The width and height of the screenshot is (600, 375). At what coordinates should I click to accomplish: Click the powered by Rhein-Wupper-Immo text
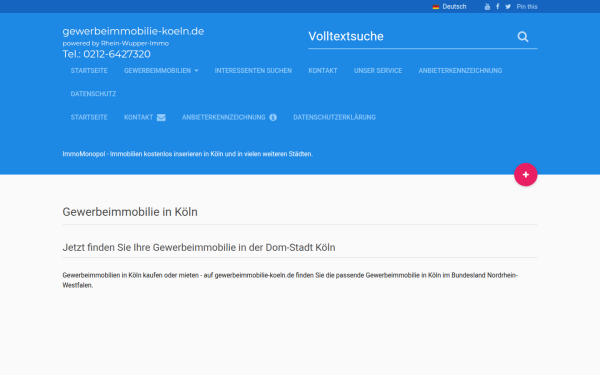pos(116,44)
